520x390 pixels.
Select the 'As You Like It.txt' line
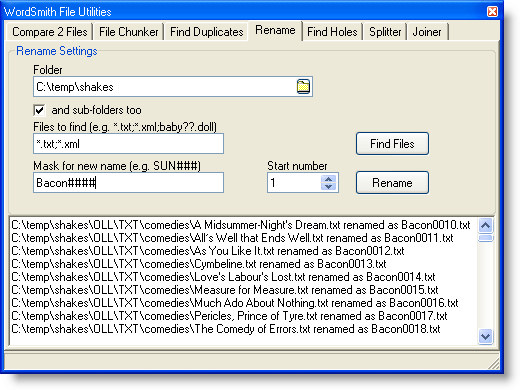coord(208,251)
